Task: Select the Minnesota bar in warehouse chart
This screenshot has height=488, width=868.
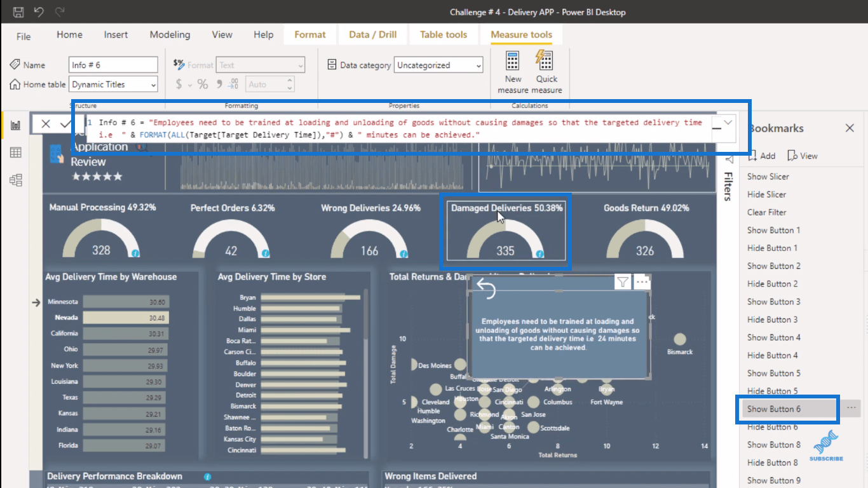Action: (x=126, y=302)
